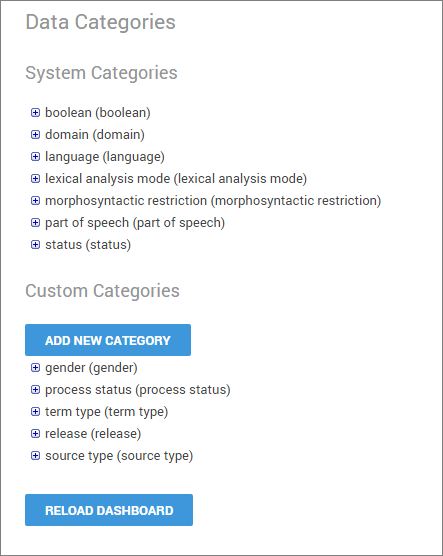443x556 pixels.
Task: Expand part of speech plus icon
Action: 35,222
